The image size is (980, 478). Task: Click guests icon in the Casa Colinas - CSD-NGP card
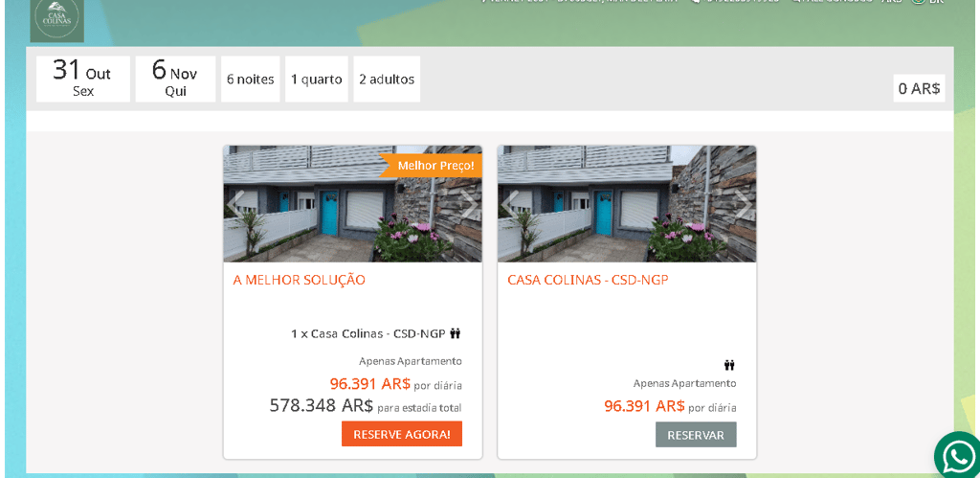point(729,365)
